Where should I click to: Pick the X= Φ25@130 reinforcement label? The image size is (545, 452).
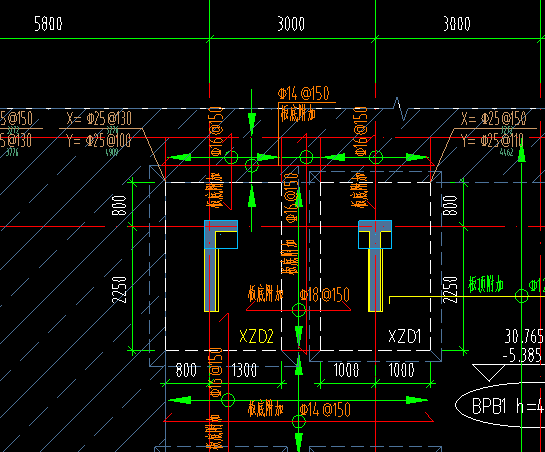pyautogui.click(x=99, y=119)
